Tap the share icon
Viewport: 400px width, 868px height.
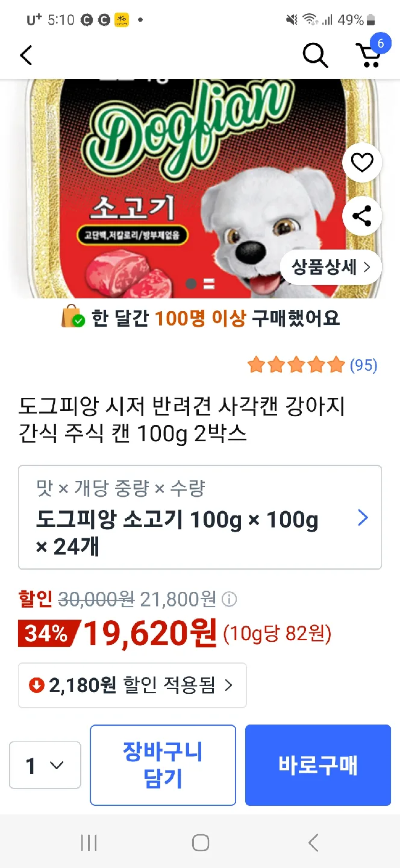point(362,216)
